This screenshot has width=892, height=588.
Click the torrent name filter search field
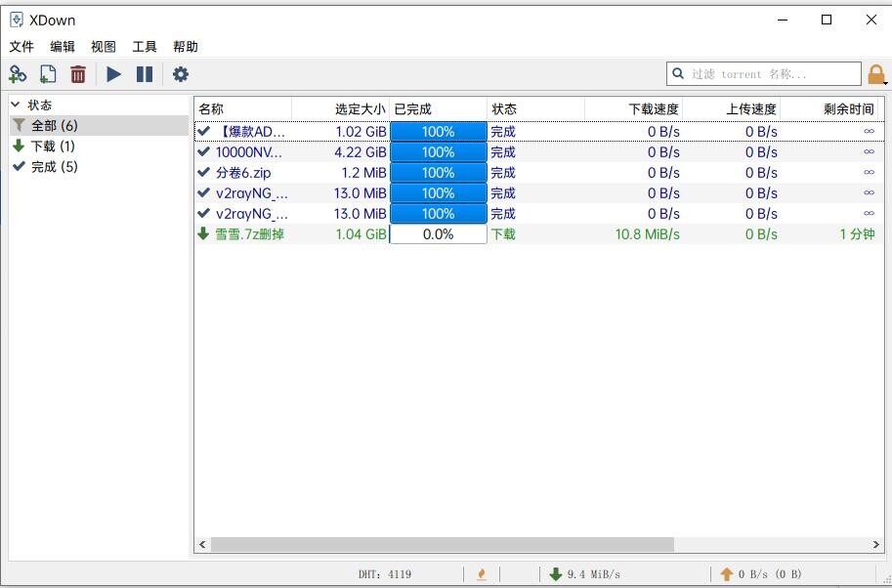[772, 74]
